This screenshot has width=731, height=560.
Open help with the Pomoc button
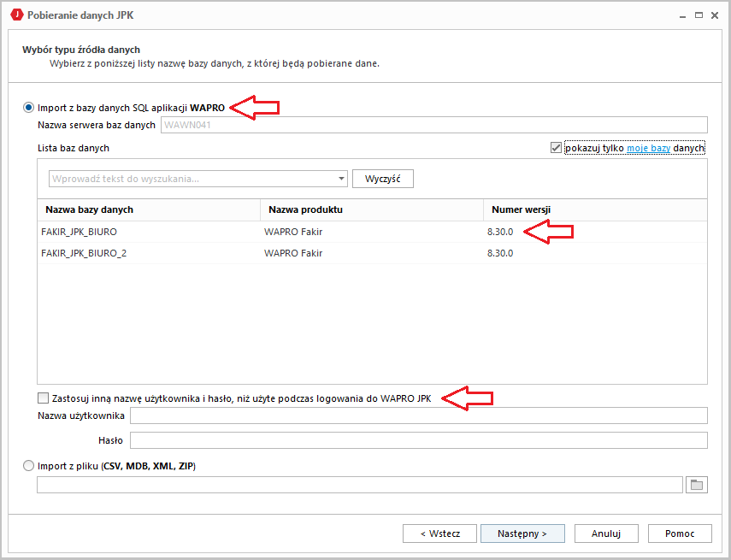click(x=679, y=533)
